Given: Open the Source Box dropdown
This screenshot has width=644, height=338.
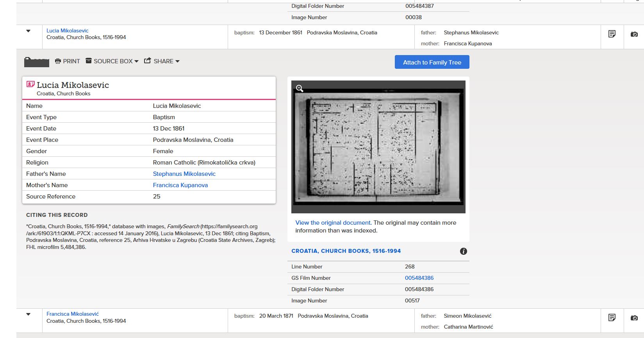Looking at the screenshot, I should click(112, 61).
